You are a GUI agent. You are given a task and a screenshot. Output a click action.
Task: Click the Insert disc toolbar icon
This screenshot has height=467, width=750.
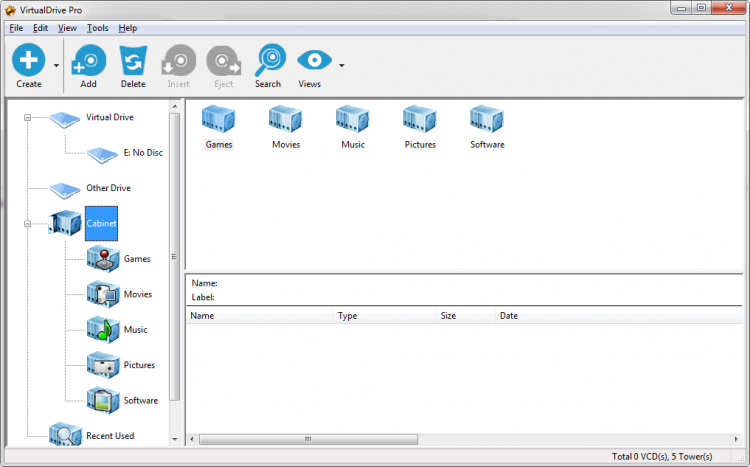(x=178, y=60)
